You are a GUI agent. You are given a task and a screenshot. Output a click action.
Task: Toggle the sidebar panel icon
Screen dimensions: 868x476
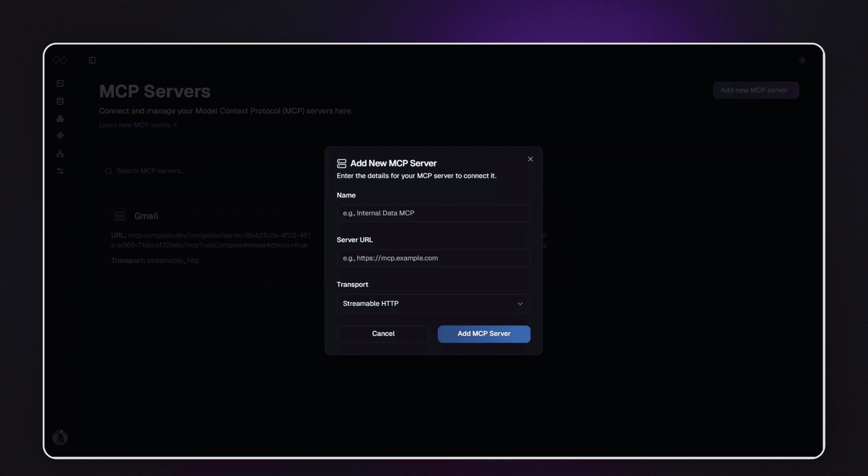point(92,60)
